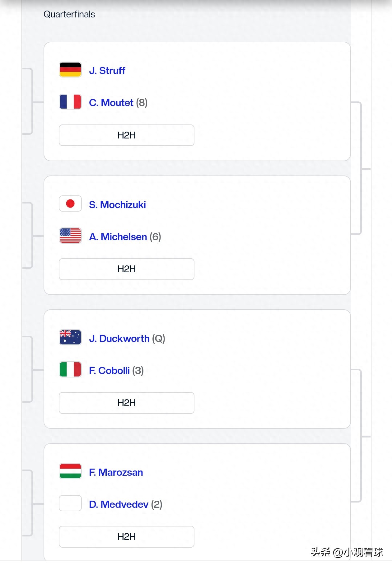Show H2H for Mochizuki vs Michelsen
392x566 pixels.
[127, 269]
